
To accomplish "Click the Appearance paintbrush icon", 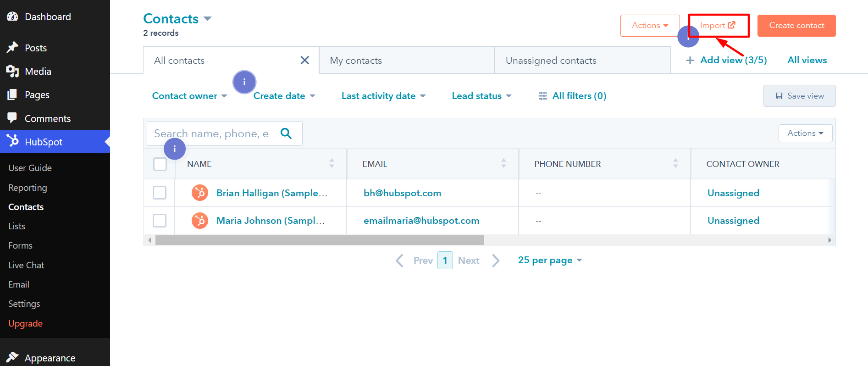I will (12, 357).
